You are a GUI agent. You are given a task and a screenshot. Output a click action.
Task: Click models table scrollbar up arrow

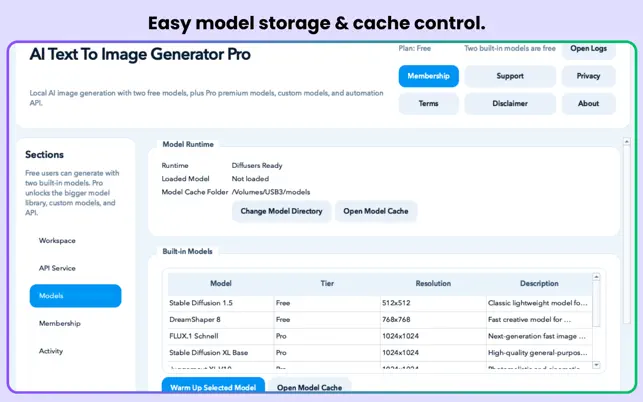click(x=596, y=277)
